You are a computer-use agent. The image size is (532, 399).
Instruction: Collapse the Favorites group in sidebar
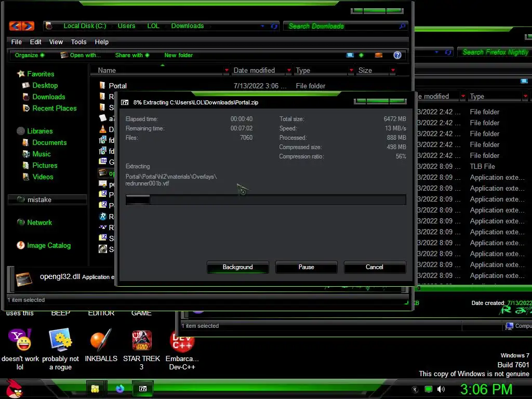coord(36,74)
